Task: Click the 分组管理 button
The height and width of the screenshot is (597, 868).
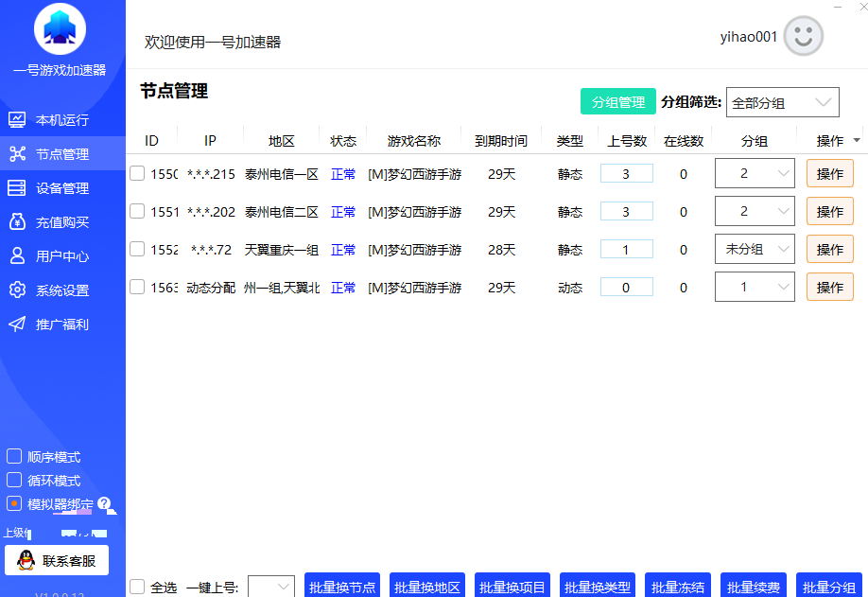Action: tap(617, 101)
